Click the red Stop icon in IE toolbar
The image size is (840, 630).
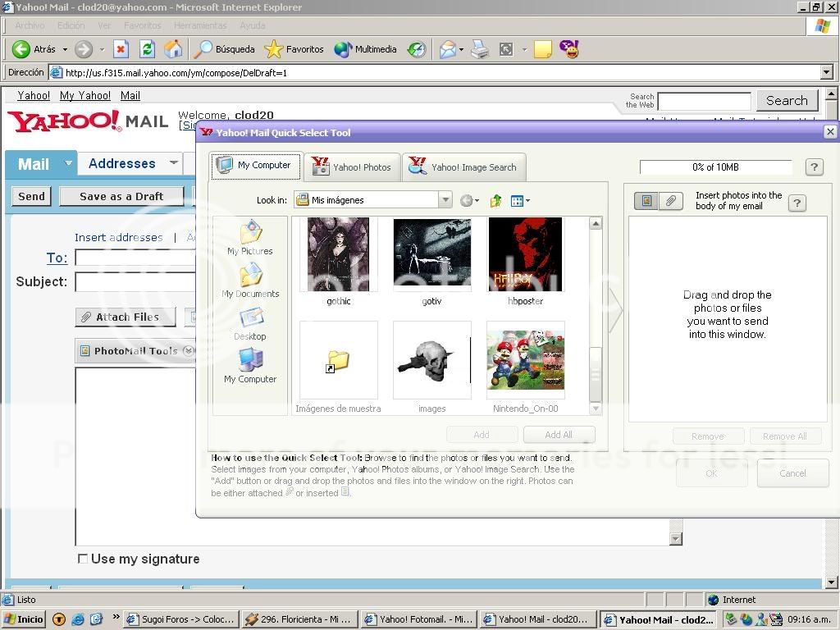pos(121,49)
